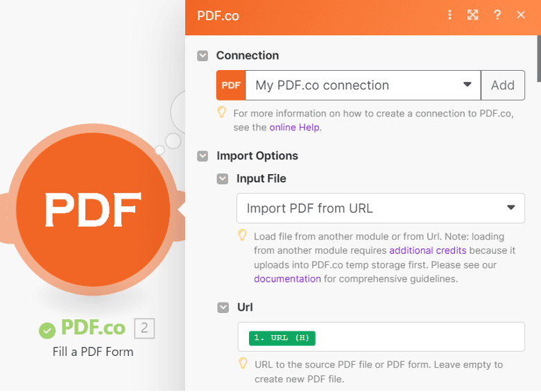This screenshot has height=392, width=541.
Task: Click the green checkmark status icon
Action: click(x=47, y=330)
